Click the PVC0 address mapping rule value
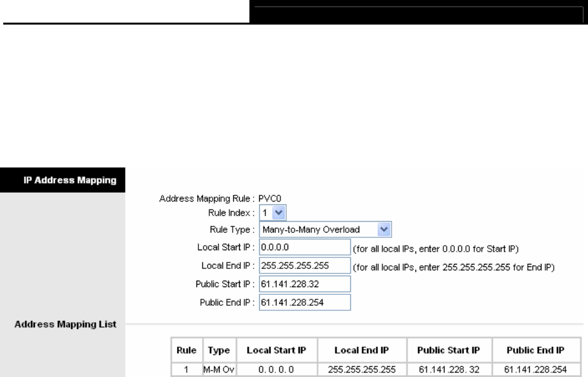The image size is (588, 377). pos(269,199)
